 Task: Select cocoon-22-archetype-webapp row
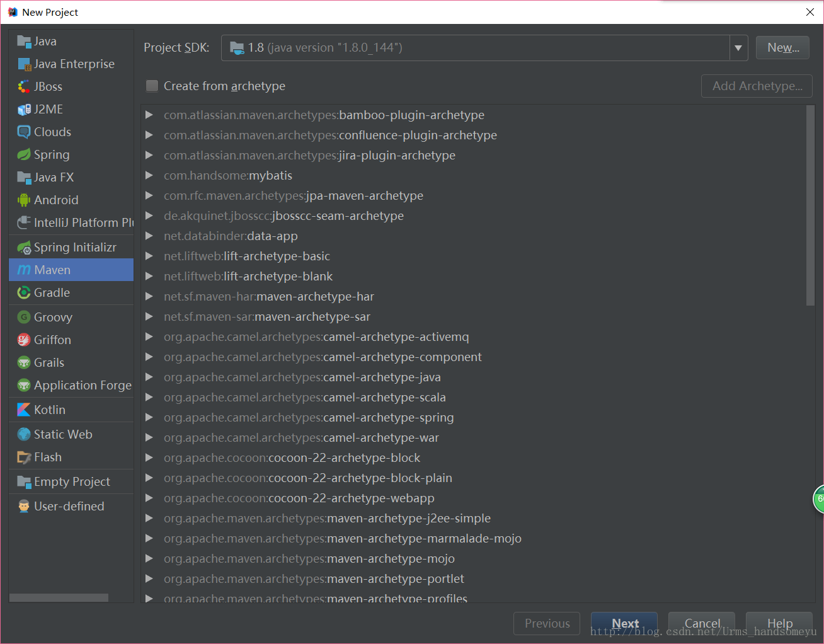474,498
